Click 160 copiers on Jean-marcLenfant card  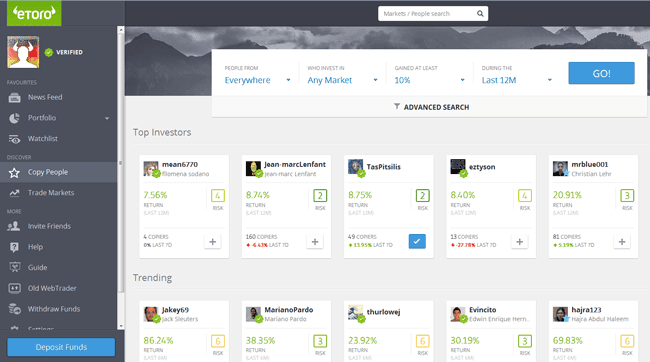[261, 237]
